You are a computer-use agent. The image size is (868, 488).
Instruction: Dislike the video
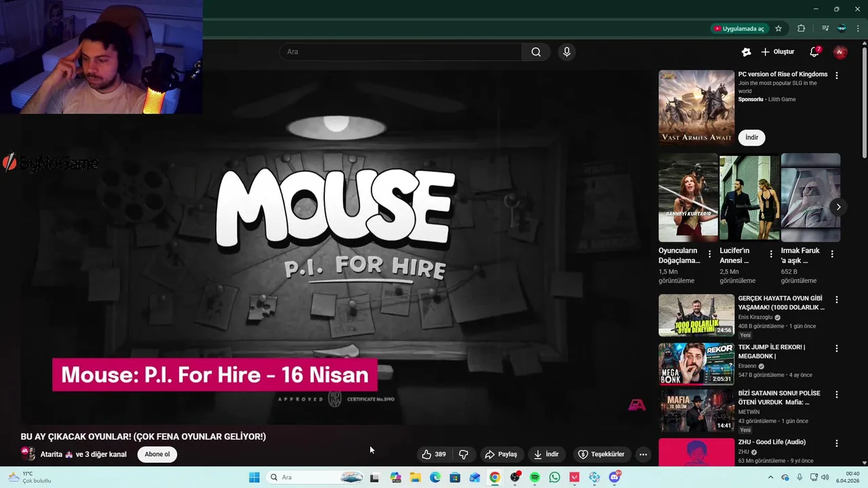tap(464, 454)
